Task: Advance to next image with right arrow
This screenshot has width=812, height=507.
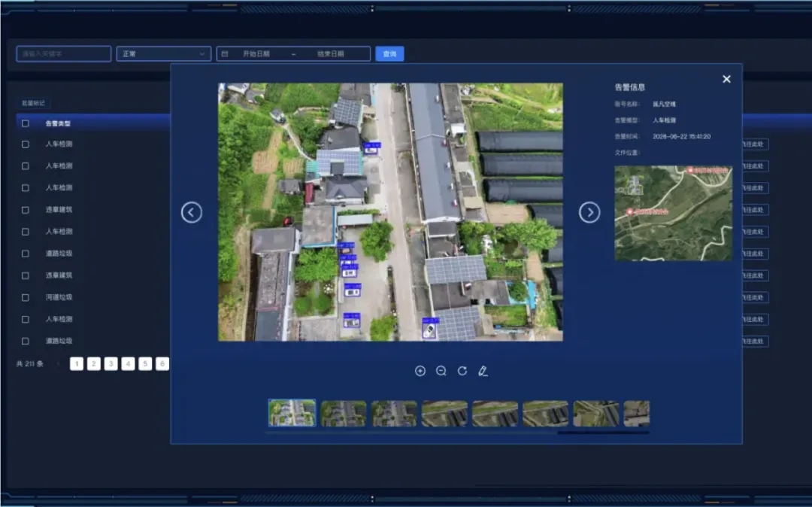Action: click(x=589, y=212)
